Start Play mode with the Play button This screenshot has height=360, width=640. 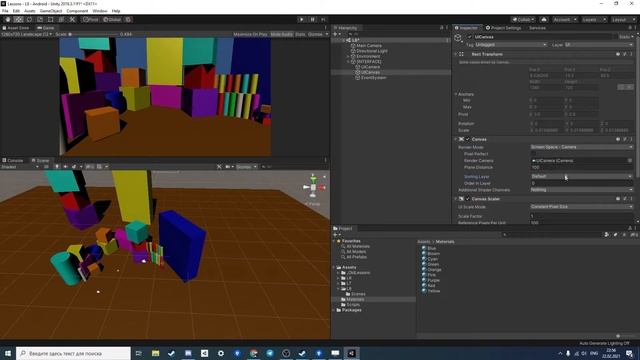[x=302, y=20]
